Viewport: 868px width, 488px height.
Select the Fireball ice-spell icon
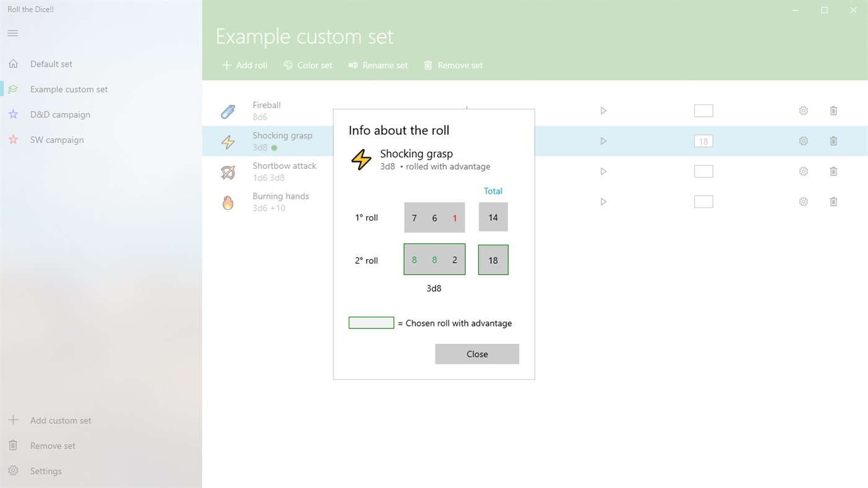pyautogui.click(x=228, y=111)
